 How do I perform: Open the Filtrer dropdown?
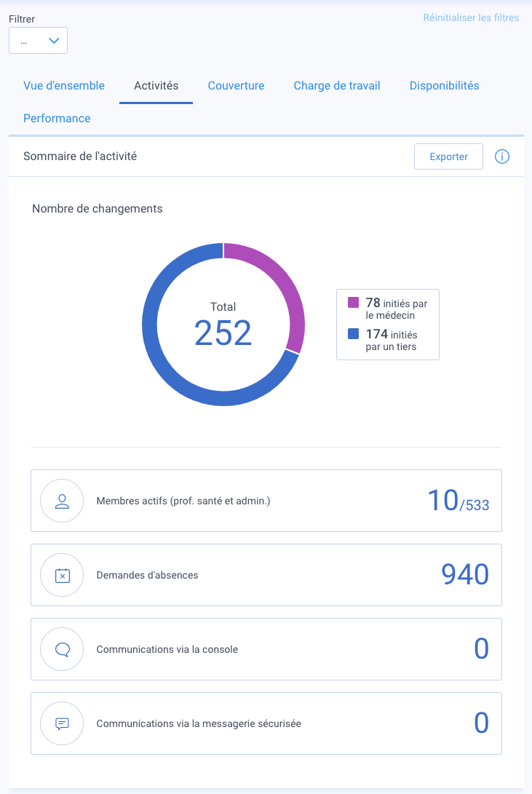click(x=38, y=41)
